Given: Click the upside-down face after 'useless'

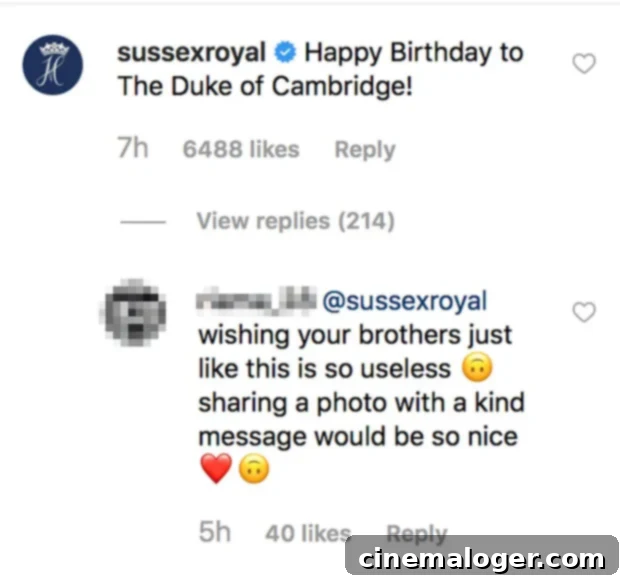Looking at the screenshot, I should (477, 367).
